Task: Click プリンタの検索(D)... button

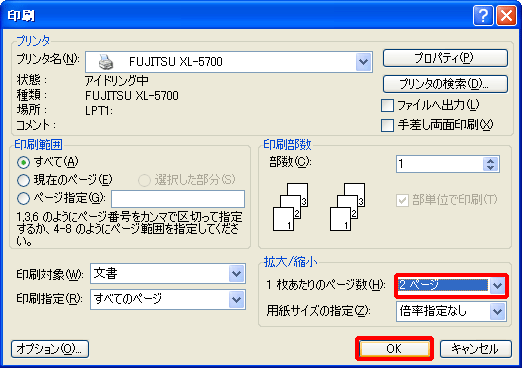Action: [445, 84]
